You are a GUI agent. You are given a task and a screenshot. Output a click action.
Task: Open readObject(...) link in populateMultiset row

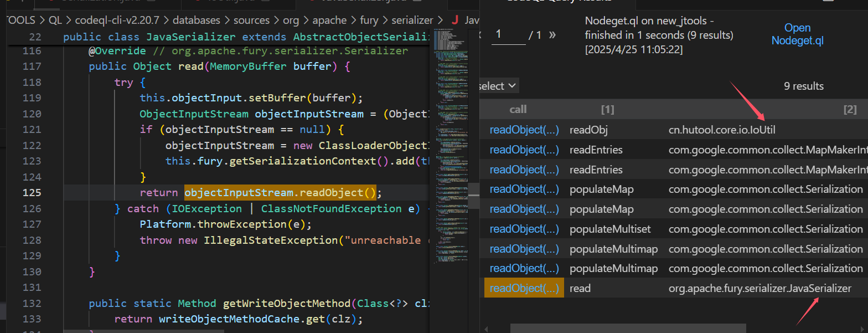pyautogui.click(x=524, y=229)
